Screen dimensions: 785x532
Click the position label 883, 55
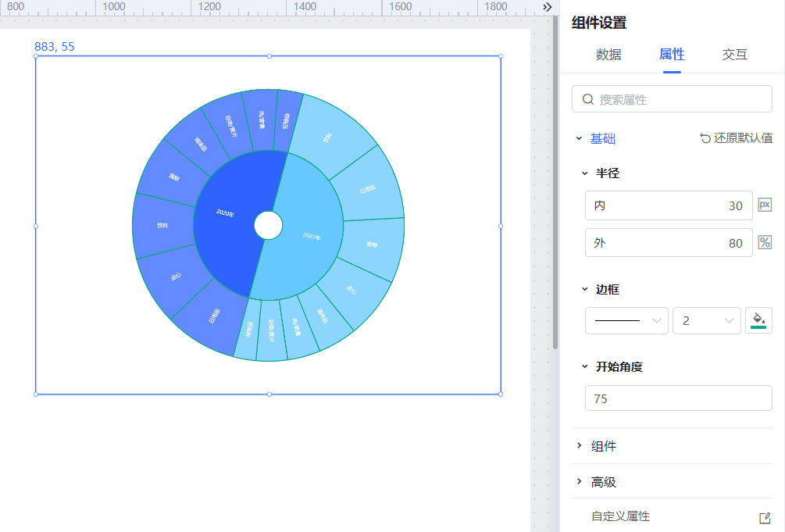click(x=54, y=47)
